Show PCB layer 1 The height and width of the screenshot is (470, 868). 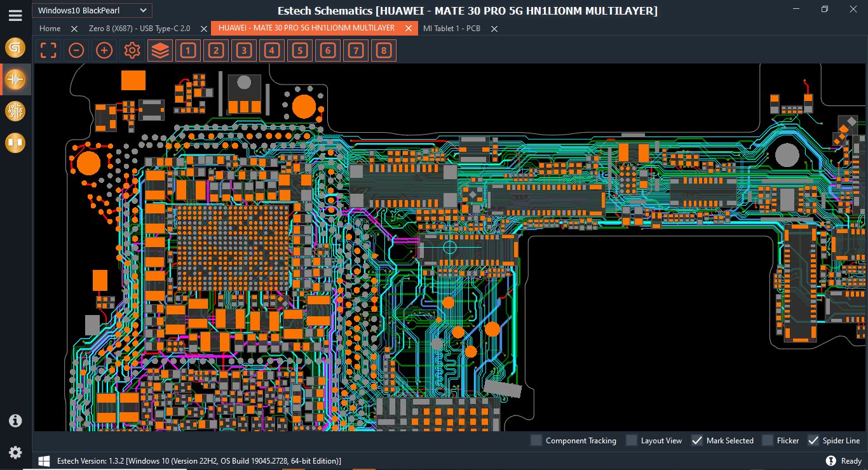click(x=188, y=50)
